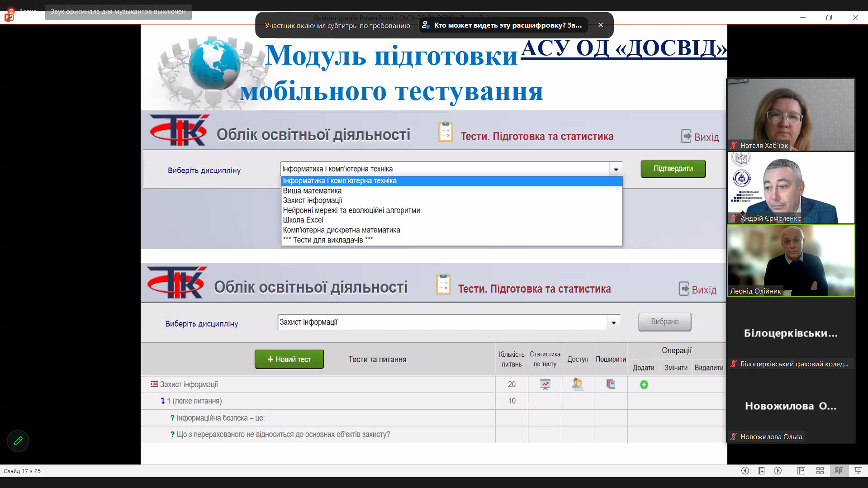
Task: Click Тести та питання column header
Action: coord(377,360)
